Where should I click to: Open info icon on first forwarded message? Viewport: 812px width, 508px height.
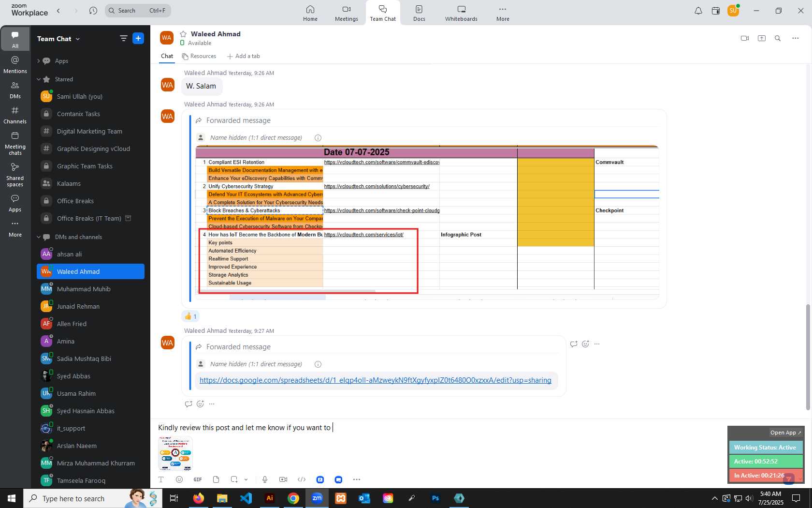[318, 138]
